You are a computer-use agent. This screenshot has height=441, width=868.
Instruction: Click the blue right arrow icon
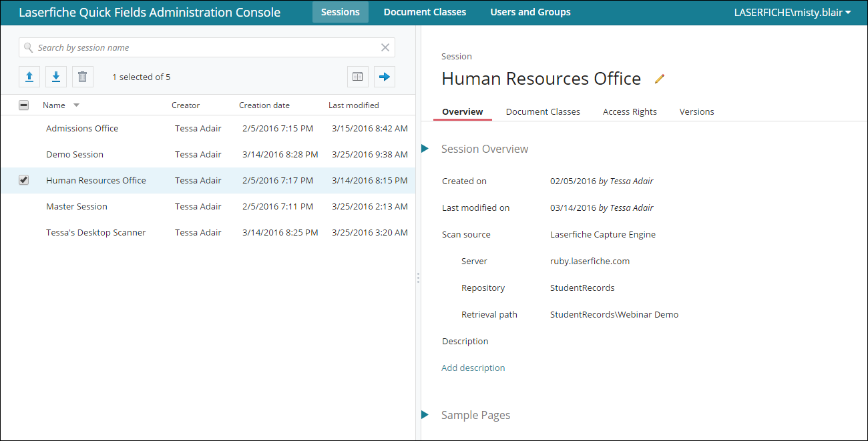(384, 77)
